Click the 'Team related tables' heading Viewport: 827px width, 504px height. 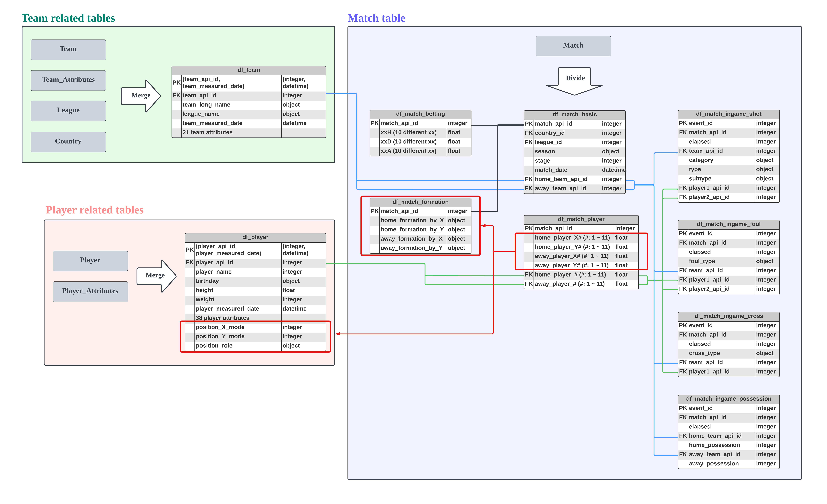click(68, 18)
